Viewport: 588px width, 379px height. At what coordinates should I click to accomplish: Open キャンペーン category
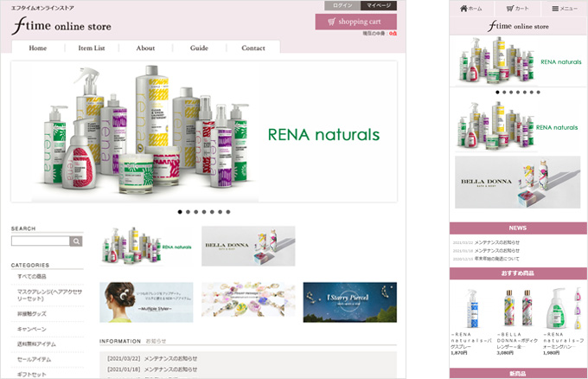click(x=32, y=329)
